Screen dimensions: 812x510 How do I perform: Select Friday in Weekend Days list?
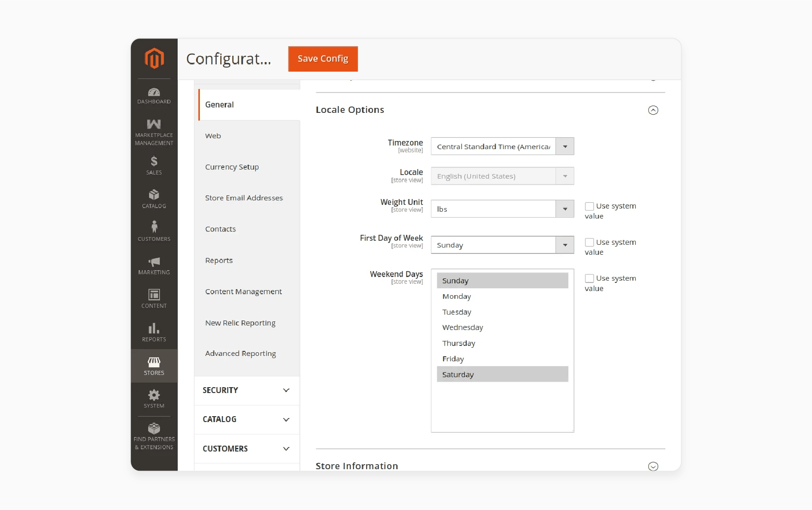pos(503,359)
